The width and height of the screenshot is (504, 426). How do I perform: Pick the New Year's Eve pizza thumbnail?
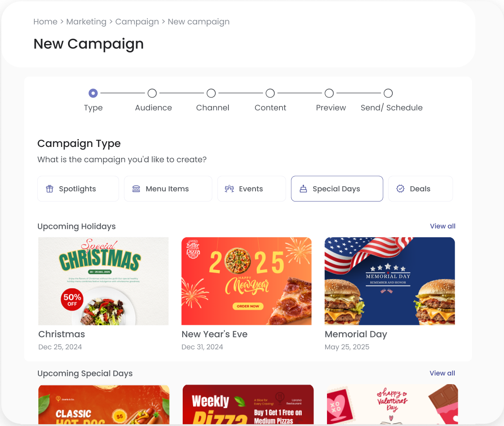pos(246,281)
